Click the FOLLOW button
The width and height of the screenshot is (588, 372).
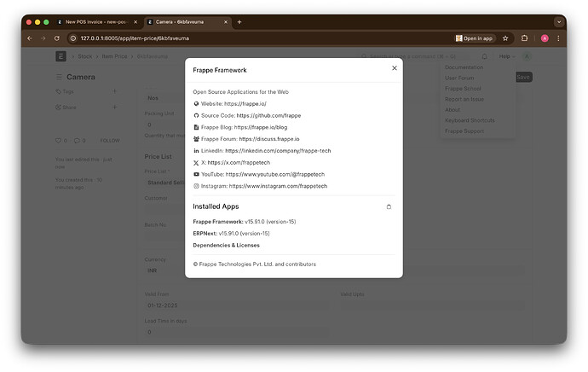[109, 141]
